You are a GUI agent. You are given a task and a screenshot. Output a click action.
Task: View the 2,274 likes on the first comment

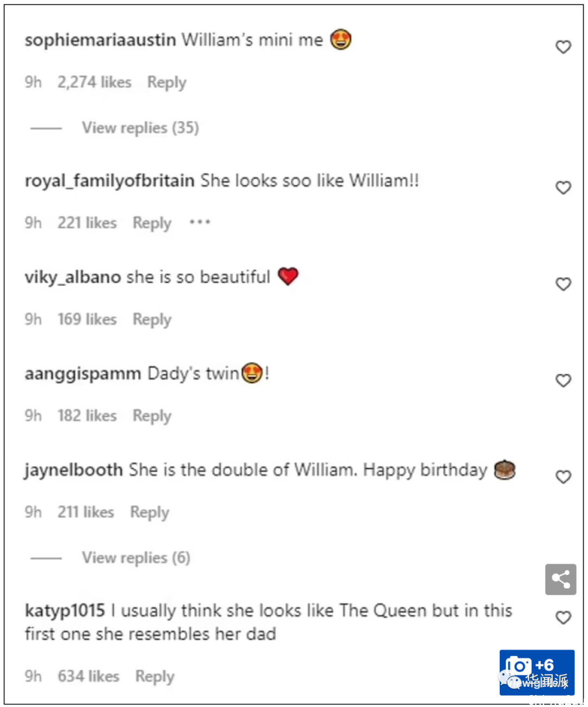pos(95,82)
